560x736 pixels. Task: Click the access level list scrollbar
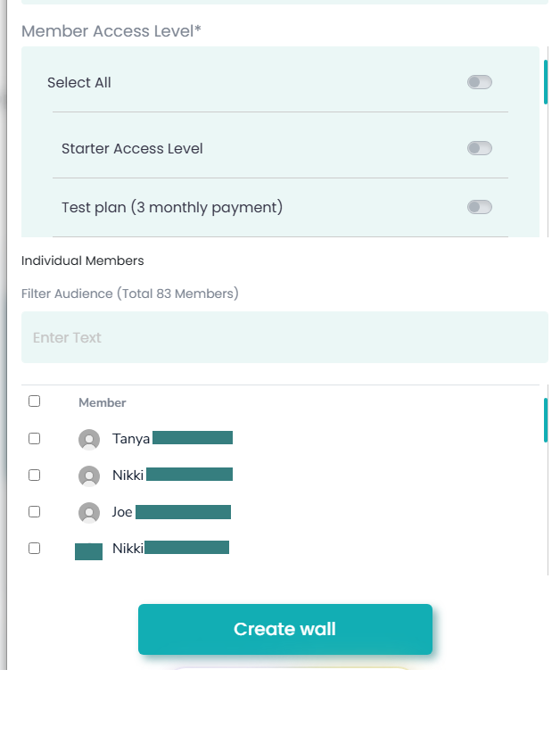point(546,82)
